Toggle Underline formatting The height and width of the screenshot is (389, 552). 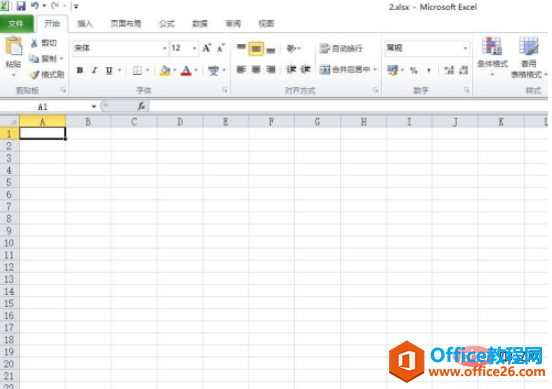(x=109, y=70)
